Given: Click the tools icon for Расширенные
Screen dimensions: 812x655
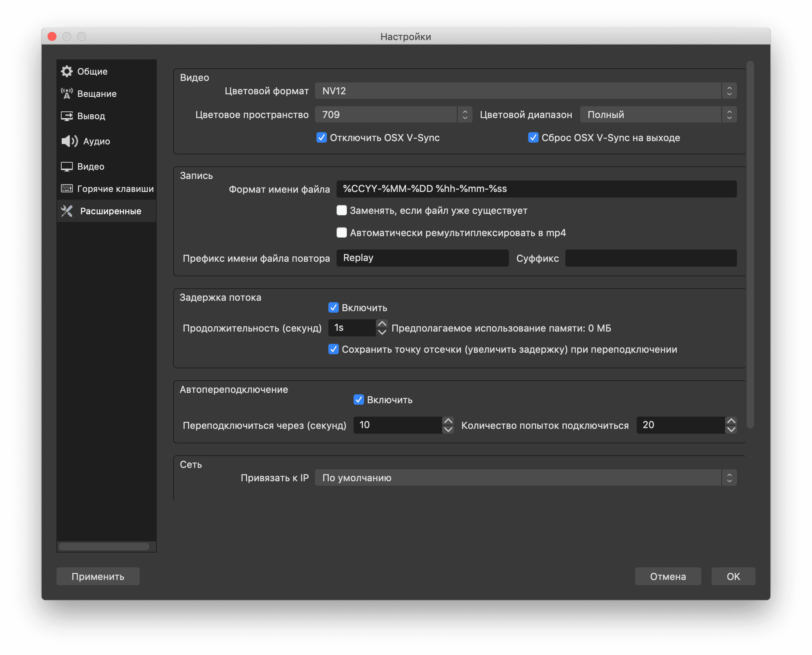Looking at the screenshot, I should click(67, 211).
